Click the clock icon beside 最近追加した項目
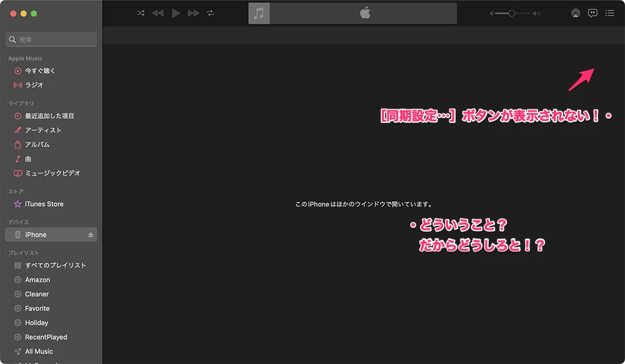The image size is (625, 364). (17, 116)
